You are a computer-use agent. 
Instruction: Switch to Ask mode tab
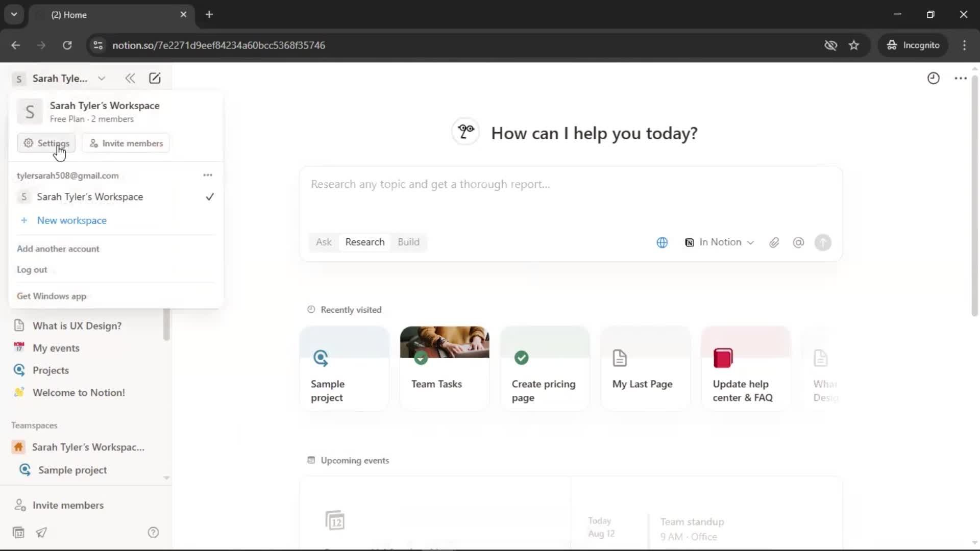pos(324,242)
